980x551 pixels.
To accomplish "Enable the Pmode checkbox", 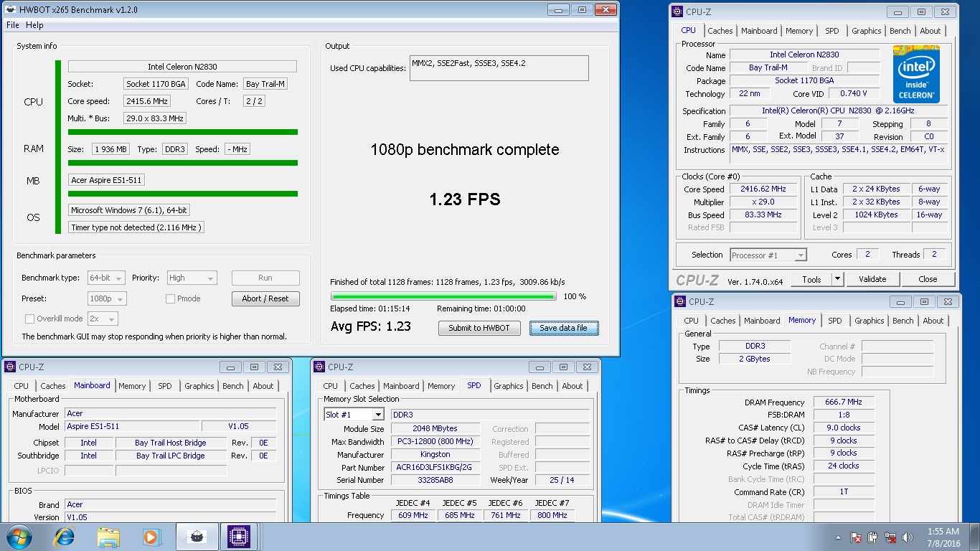I will coord(171,298).
